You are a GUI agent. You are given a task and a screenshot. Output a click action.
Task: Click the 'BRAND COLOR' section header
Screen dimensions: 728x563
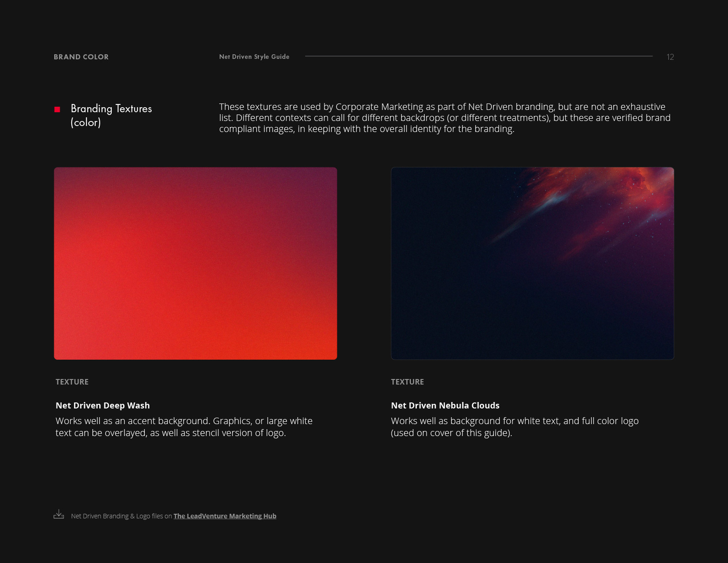[x=81, y=57]
